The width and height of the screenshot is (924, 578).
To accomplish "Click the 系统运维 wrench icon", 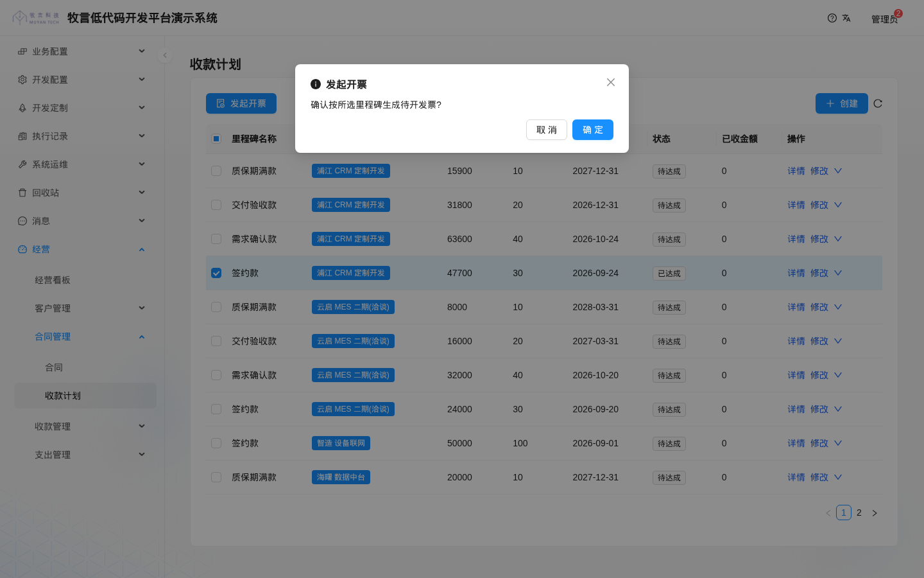I will click(x=22, y=164).
